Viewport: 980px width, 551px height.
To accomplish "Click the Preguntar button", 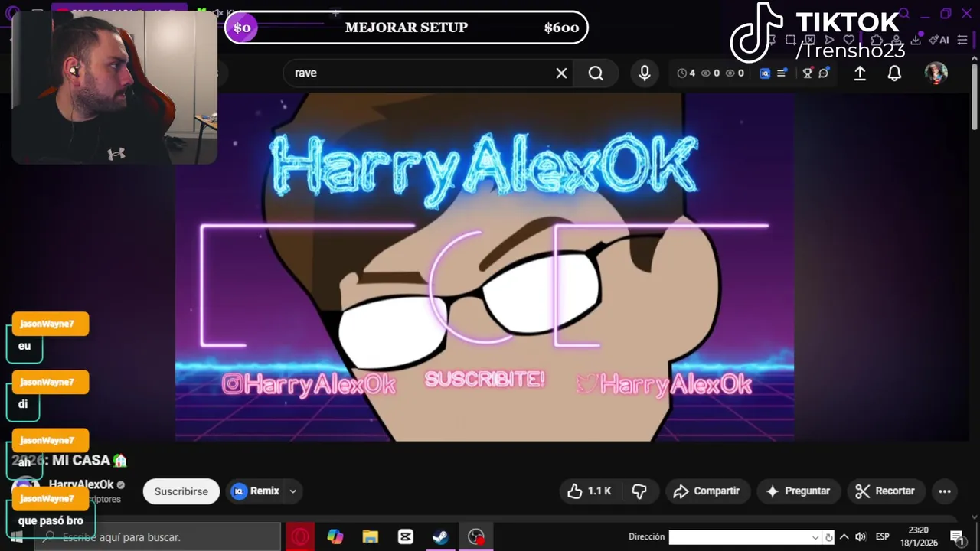I will [799, 491].
